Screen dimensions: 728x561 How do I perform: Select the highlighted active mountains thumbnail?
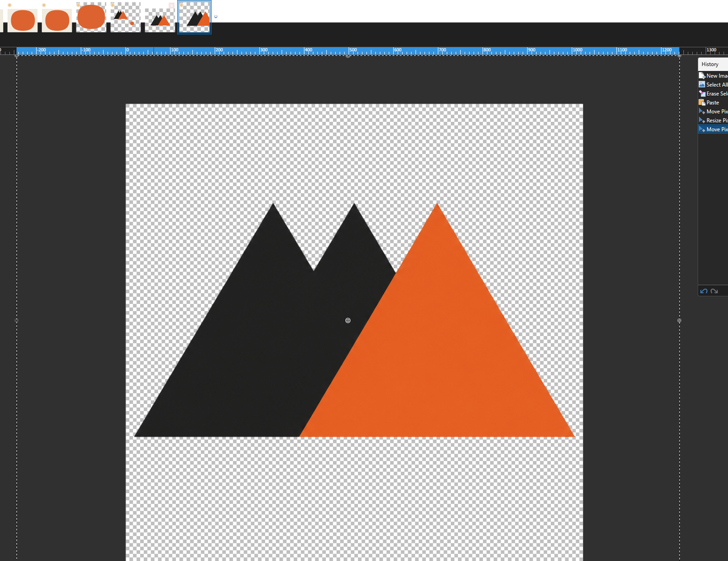click(x=194, y=18)
